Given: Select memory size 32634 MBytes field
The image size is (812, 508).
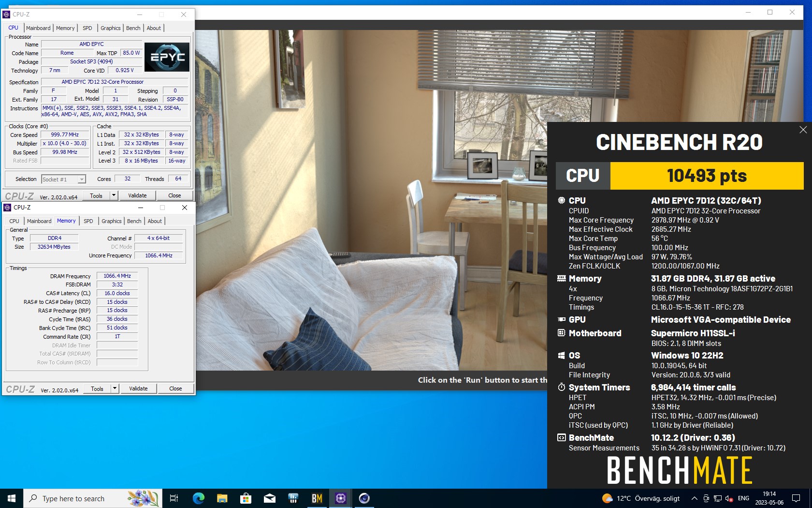Looking at the screenshot, I should point(54,247).
